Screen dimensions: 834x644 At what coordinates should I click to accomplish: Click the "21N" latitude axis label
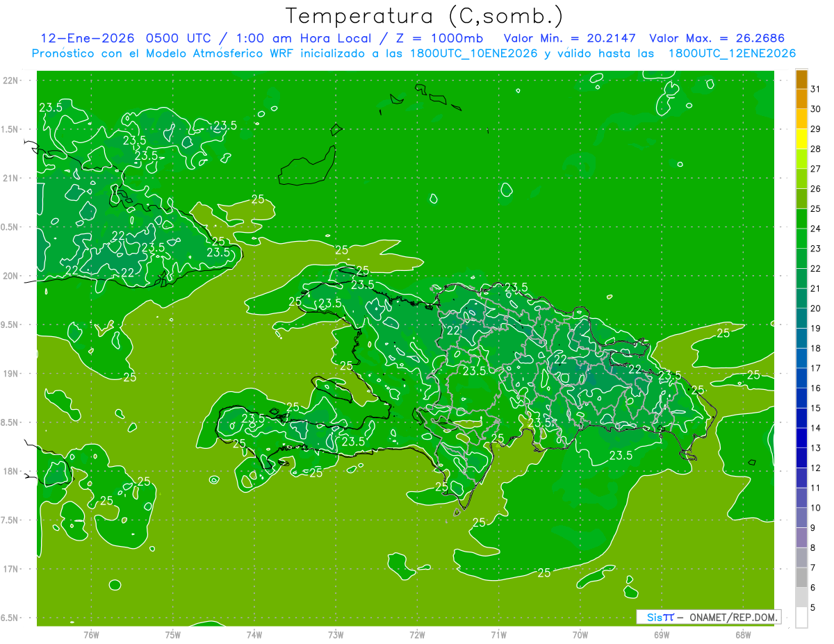(x=11, y=178)
